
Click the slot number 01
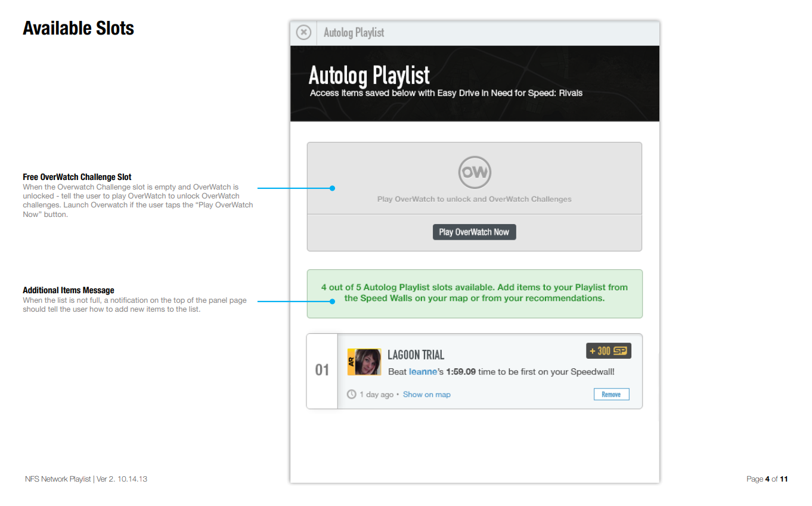[x=322, y=371]
